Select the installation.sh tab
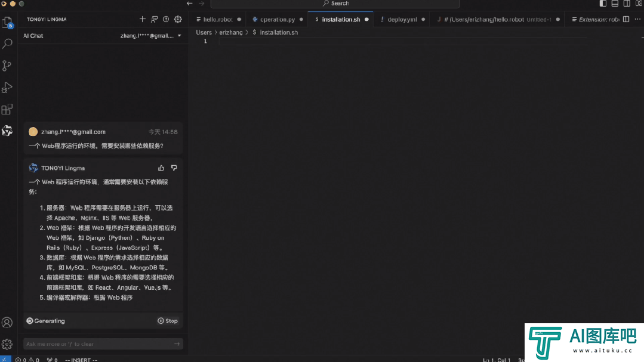644x362 pixels. (x=341, y=19)
